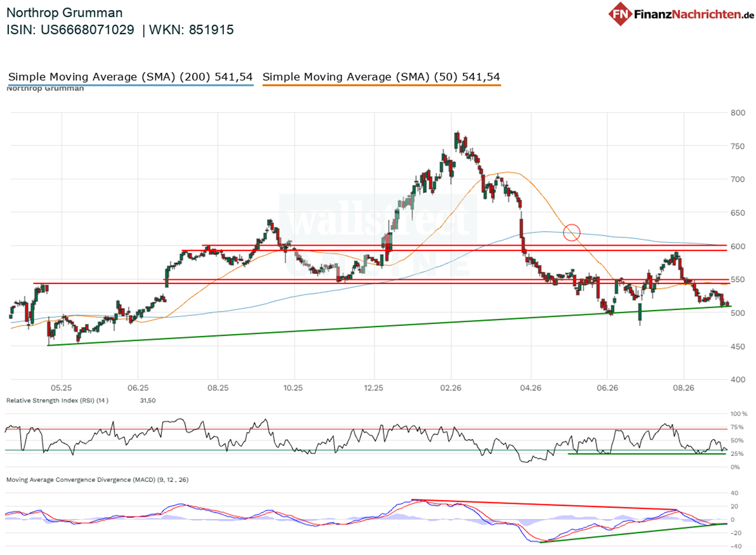Viewport: 756px width, 555px height.
Task: Click the MACD 40 axis label
Action: click(x=735, y=493)
